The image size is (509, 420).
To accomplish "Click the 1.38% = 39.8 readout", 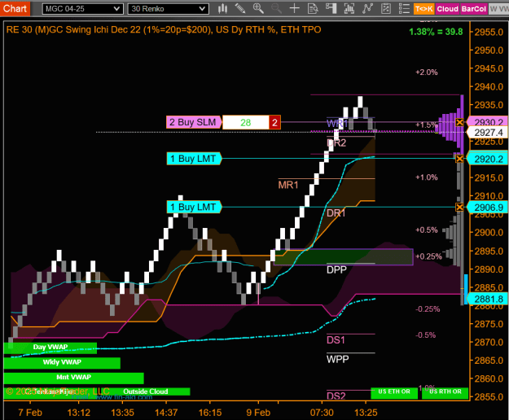I will coord(436,32).
